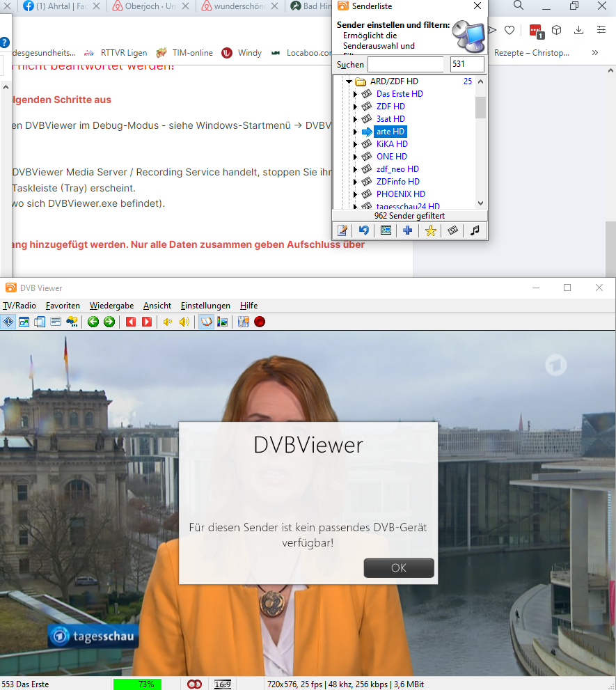Toggle the channel list book icon
The height and width of the screenshot is (690, 616).
pyautogui.click(x=206, y=322)
